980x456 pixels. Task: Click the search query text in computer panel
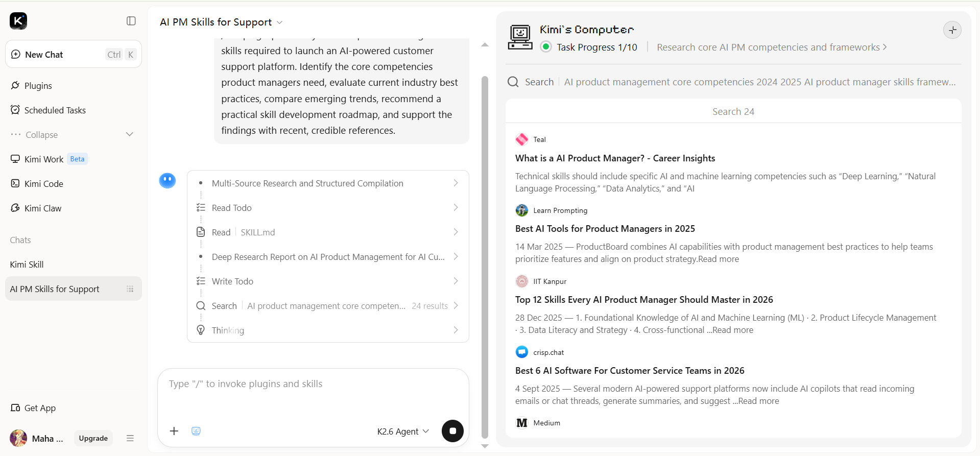tap(760, 82)
